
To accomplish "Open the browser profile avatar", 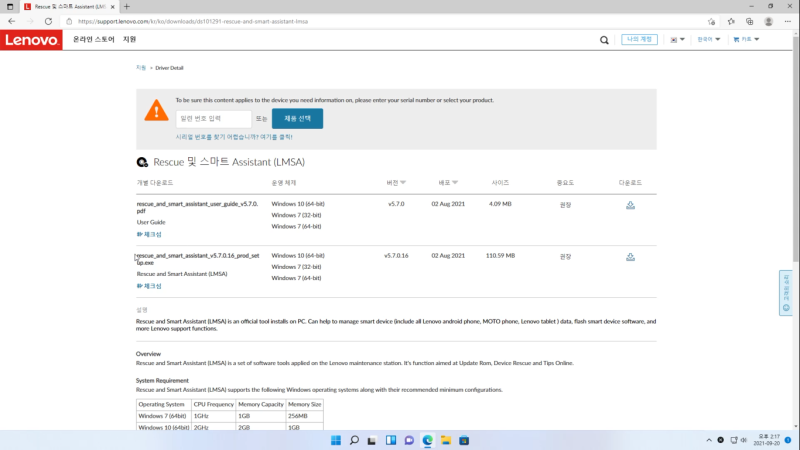I will coord(768,21).
